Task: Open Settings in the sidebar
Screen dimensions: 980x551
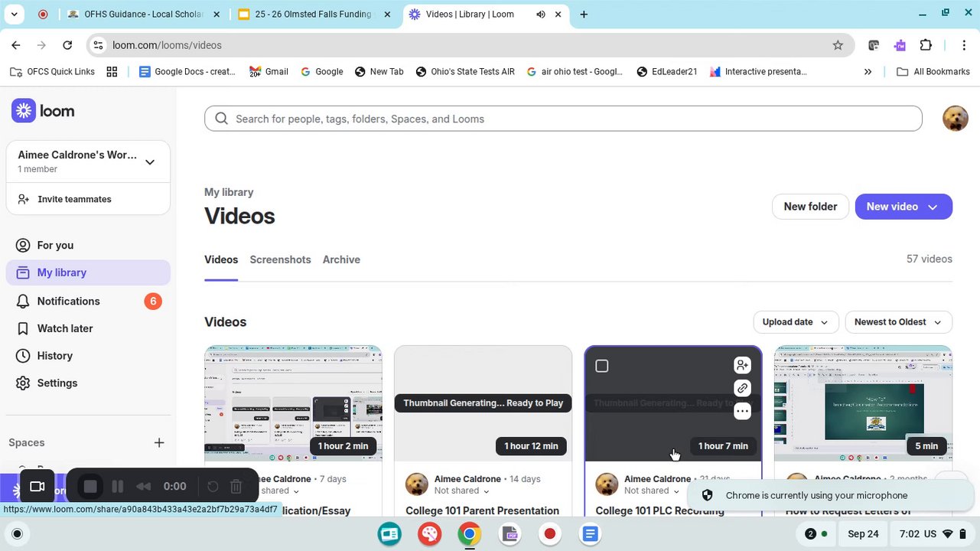Action: 88,383
